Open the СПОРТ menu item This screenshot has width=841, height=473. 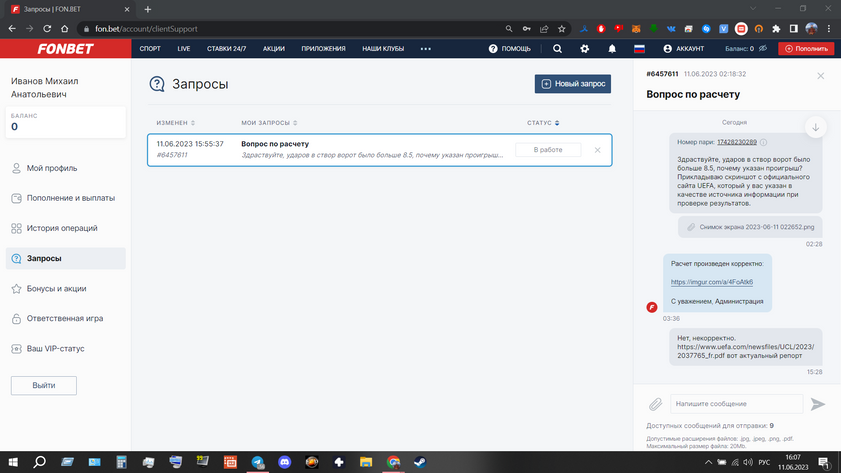(x=150, y=49)
